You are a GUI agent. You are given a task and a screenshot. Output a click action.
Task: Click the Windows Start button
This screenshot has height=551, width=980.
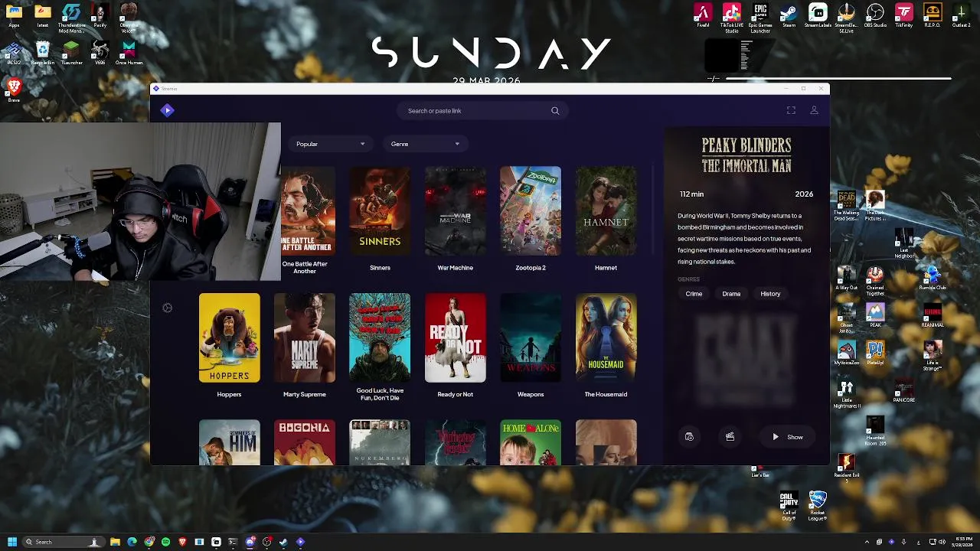click(x=11, y=542)
